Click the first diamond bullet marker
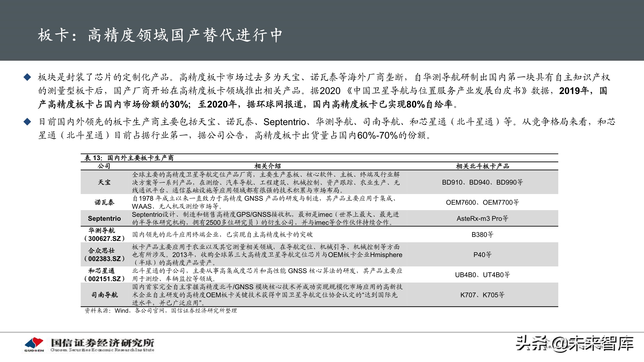The width and height of the screenshot is (644, 362). click(x=28, y=77)
